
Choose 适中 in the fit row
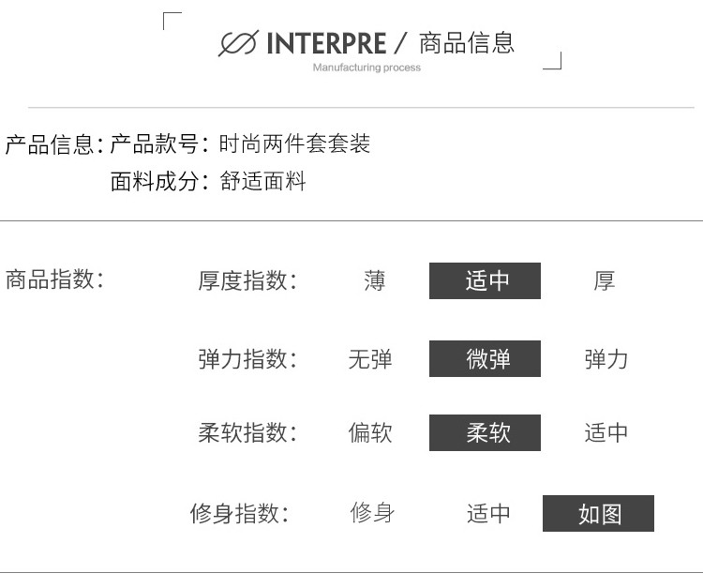pyautogui.click(x=488, y=513)
